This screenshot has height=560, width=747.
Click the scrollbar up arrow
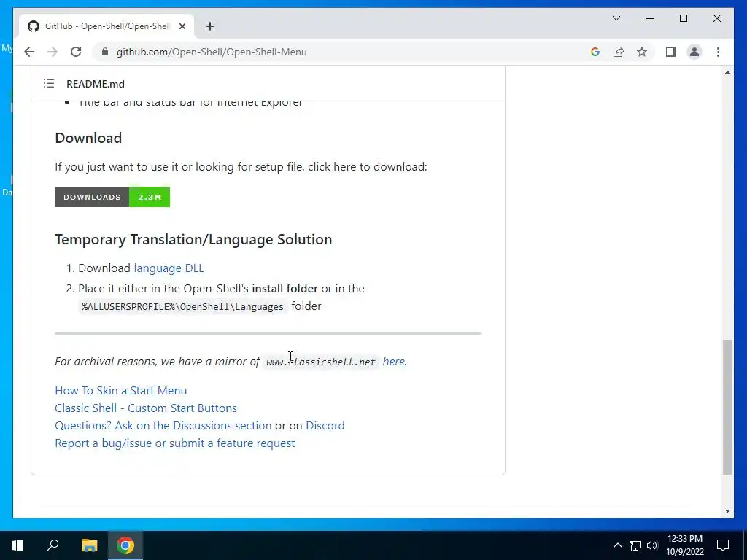[x=727, y=72]
